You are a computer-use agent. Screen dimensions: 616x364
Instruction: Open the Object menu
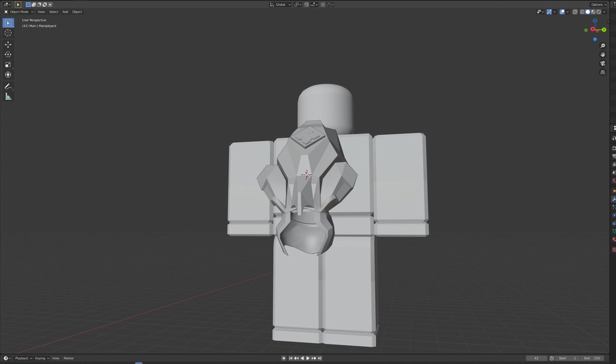pos(77,12)
